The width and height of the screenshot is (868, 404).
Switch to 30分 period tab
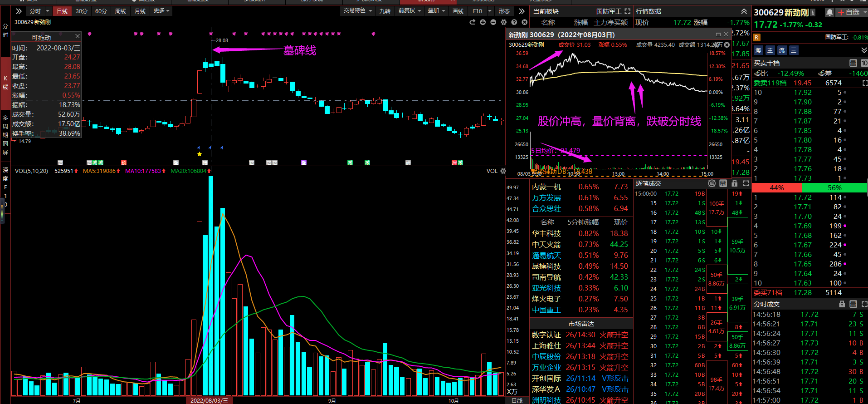pos(82,11)
